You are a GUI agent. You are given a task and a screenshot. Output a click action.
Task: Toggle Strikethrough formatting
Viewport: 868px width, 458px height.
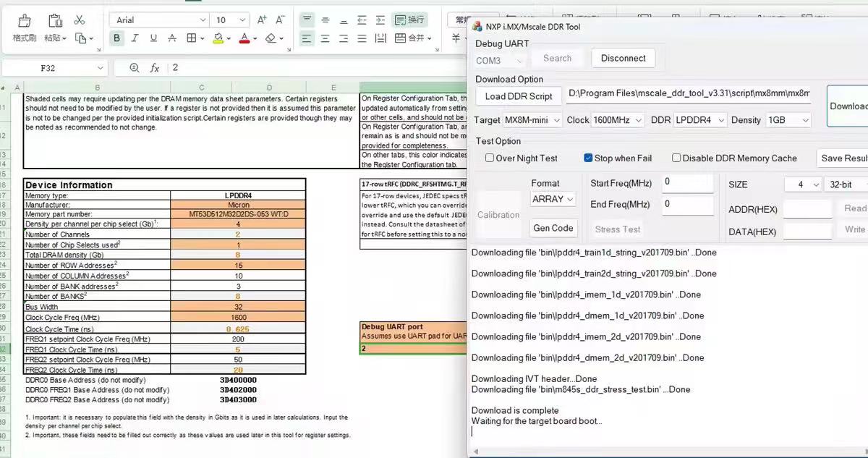(x=171, y=38)
